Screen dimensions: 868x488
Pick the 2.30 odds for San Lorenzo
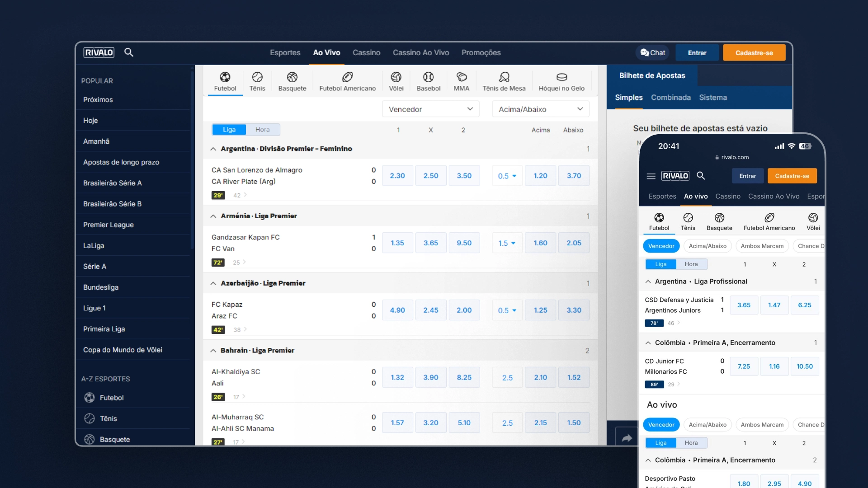(x=397, y=176)
